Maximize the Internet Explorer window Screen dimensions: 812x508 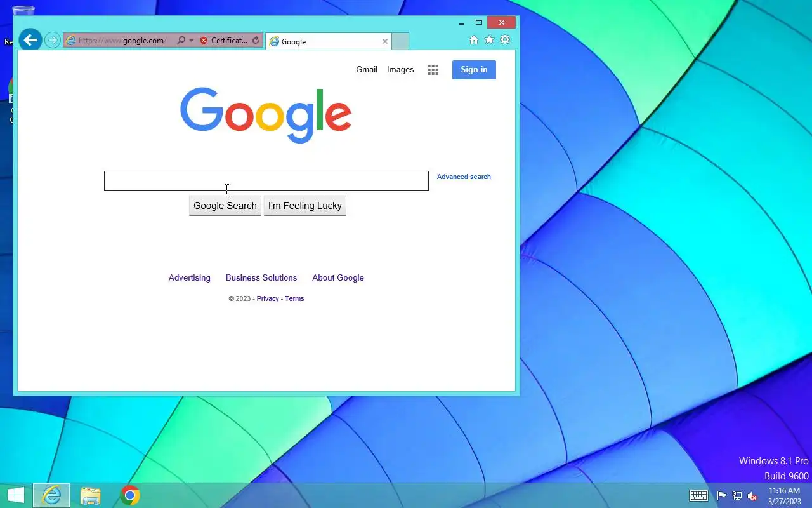479,22
